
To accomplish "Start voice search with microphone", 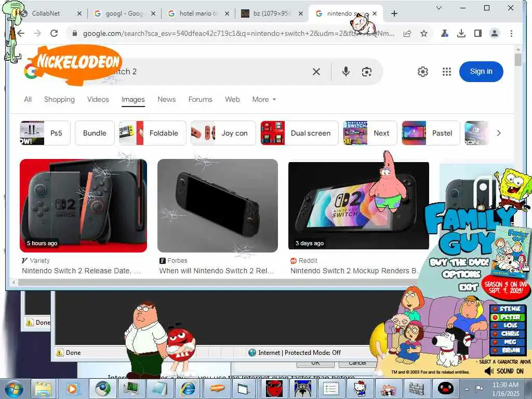I will coord(345,72).
